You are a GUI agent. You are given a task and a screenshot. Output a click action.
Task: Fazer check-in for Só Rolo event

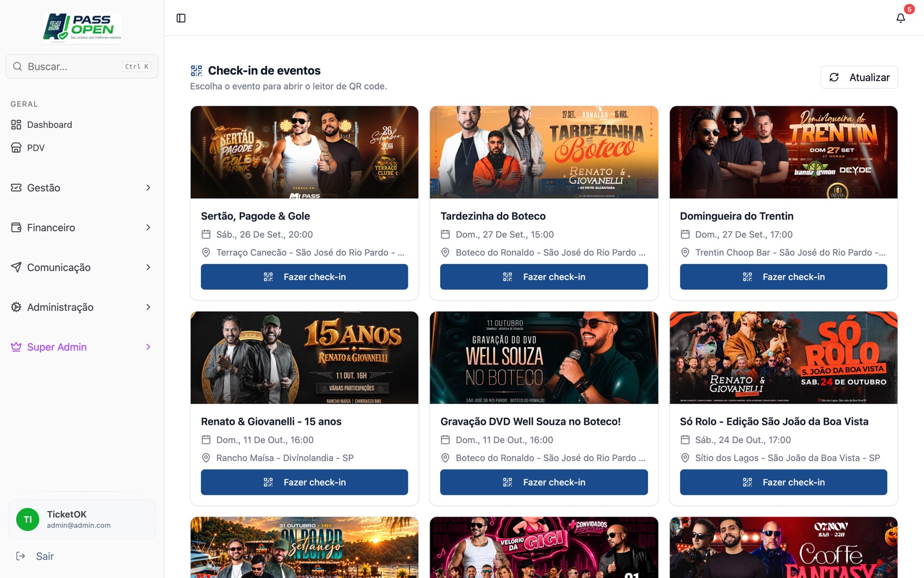coord(784,482)
